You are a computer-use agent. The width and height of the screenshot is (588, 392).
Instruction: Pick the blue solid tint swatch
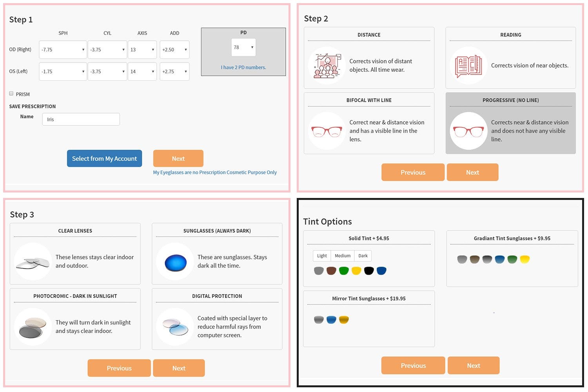381,271
